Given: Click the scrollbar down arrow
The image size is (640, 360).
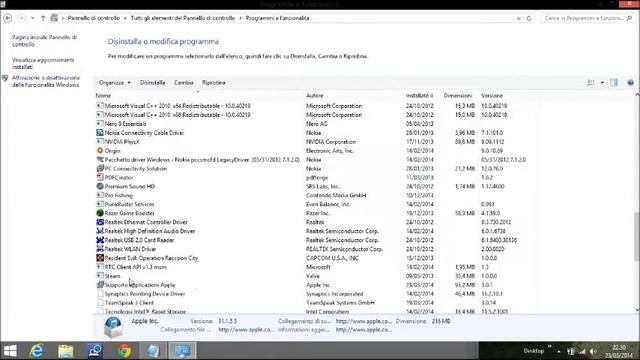Looking at the screenshot, I should (x=637, y=310).
